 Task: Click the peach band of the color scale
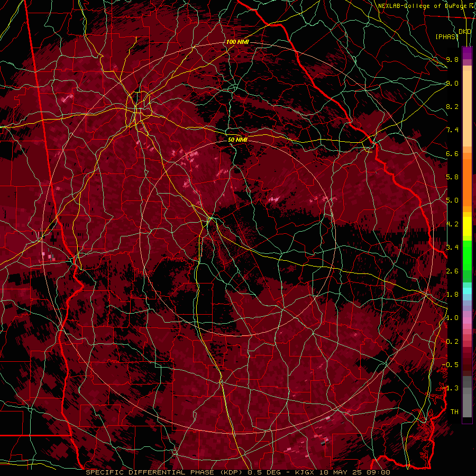click(x=467, y=106)
